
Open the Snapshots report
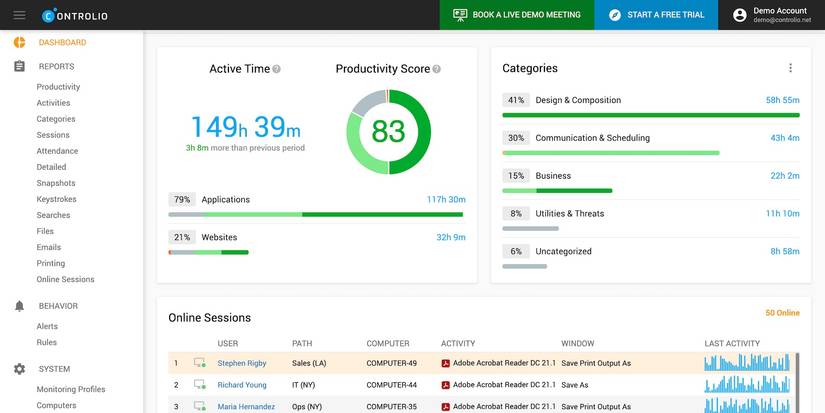(56, 183)
